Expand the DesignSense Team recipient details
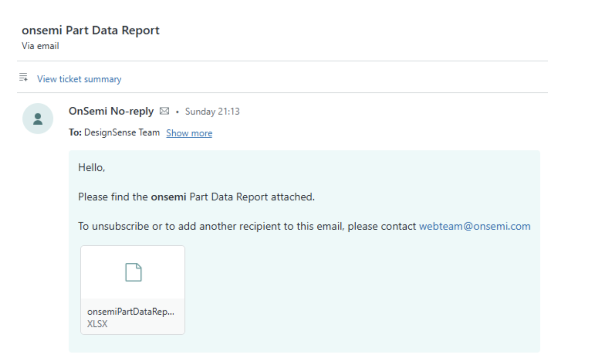Image resolution: width=593 pixels, height=364 pixels. [x=189, y=133]
